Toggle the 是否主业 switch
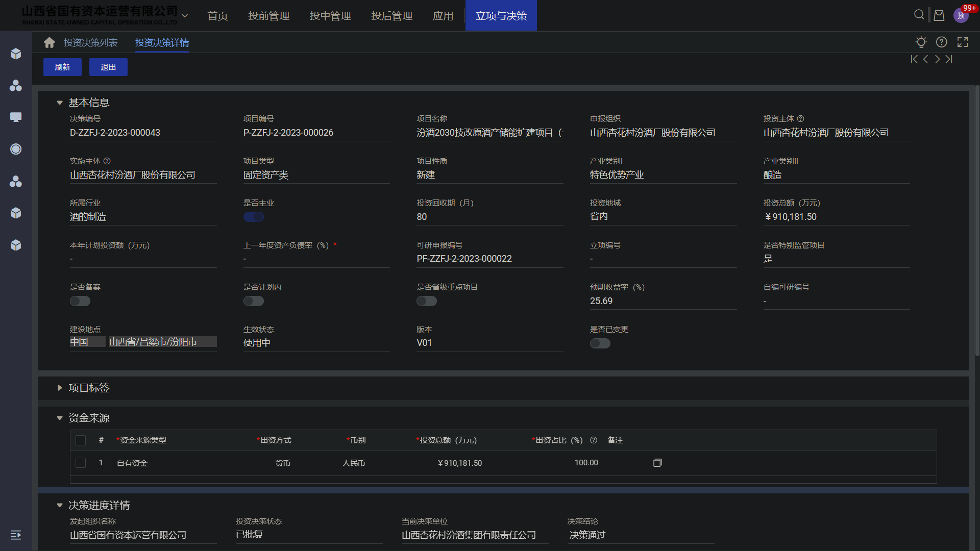Viewport: 980px width, 551px height. tap(253, 217)
